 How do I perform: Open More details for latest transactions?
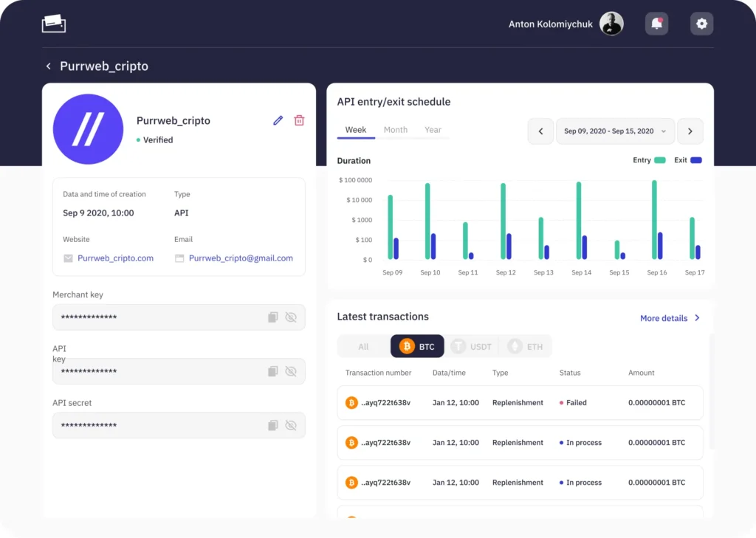coord(664,318)
